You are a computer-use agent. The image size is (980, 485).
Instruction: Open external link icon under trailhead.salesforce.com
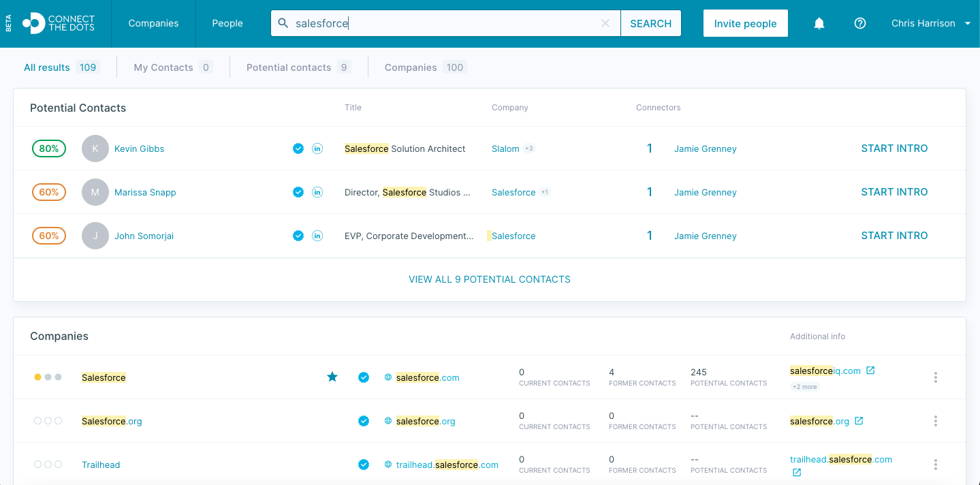point(797,472)
